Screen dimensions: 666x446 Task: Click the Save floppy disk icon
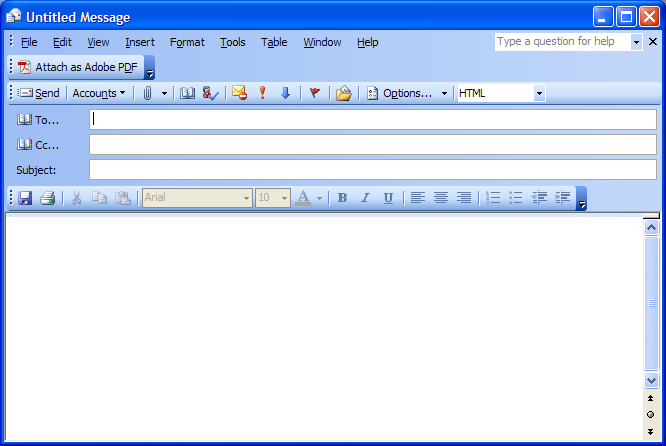click(x=25, y=198)
